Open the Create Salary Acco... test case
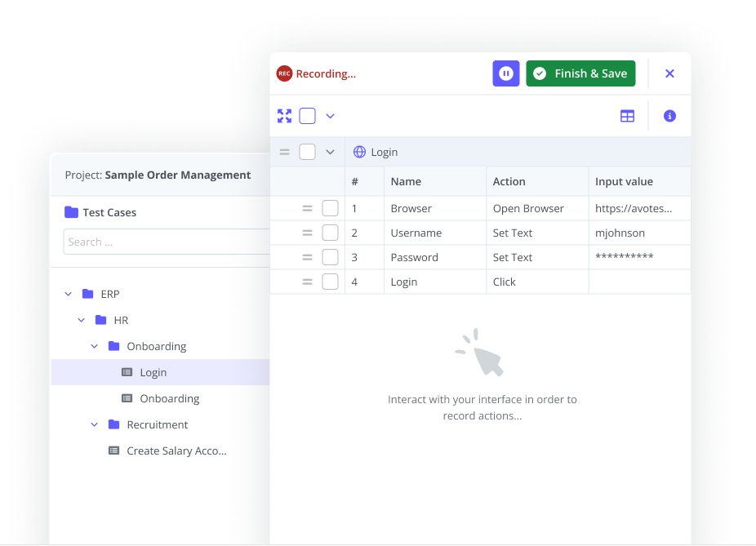This screenshot has height=546, width=756. click(176, 451)
